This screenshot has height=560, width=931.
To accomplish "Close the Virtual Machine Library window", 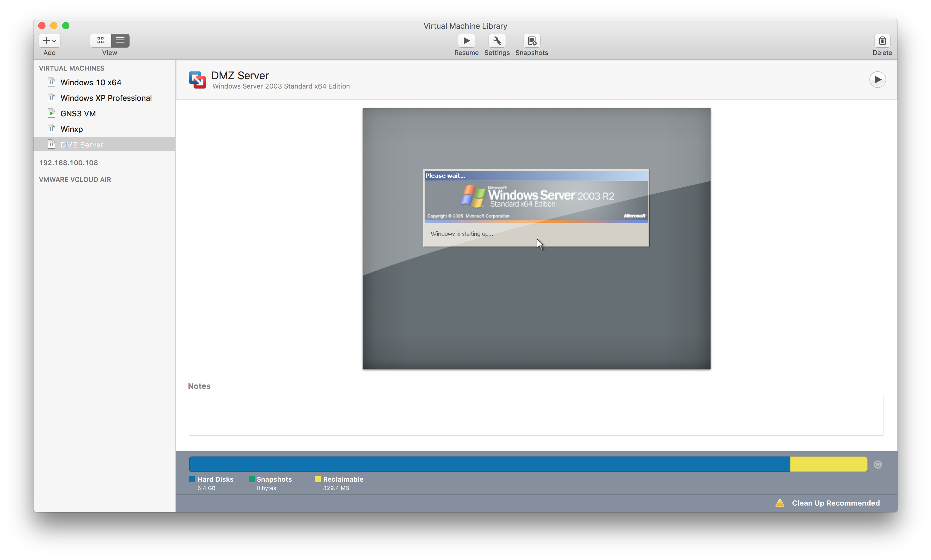I will 42,26.
